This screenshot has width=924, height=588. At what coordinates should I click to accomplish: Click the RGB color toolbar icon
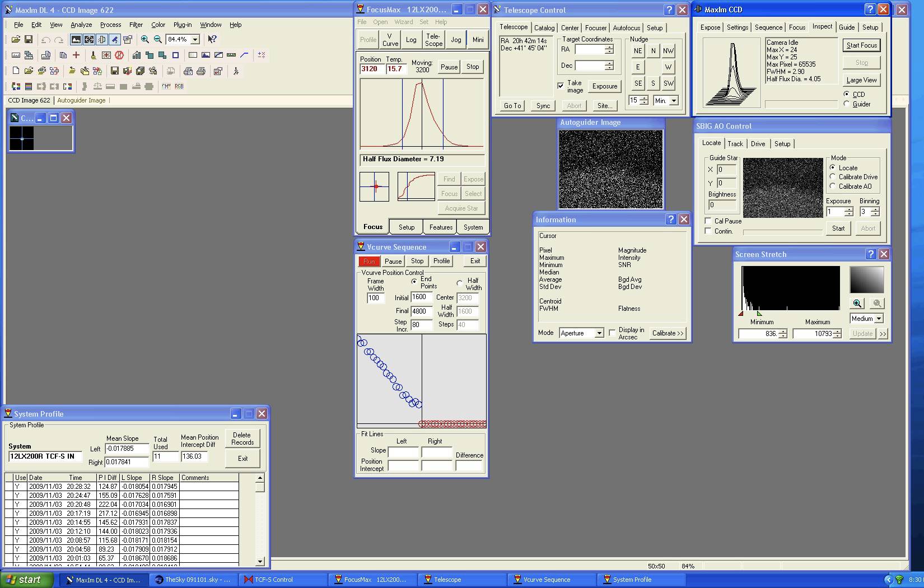(x=179, y=86)
